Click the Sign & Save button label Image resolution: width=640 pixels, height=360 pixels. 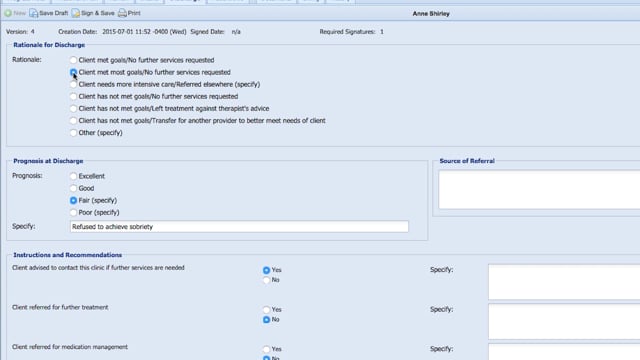98,13
